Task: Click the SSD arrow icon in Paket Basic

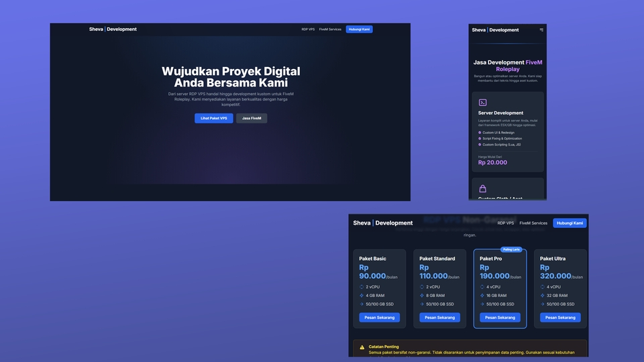Action: (x=362, y=304)
